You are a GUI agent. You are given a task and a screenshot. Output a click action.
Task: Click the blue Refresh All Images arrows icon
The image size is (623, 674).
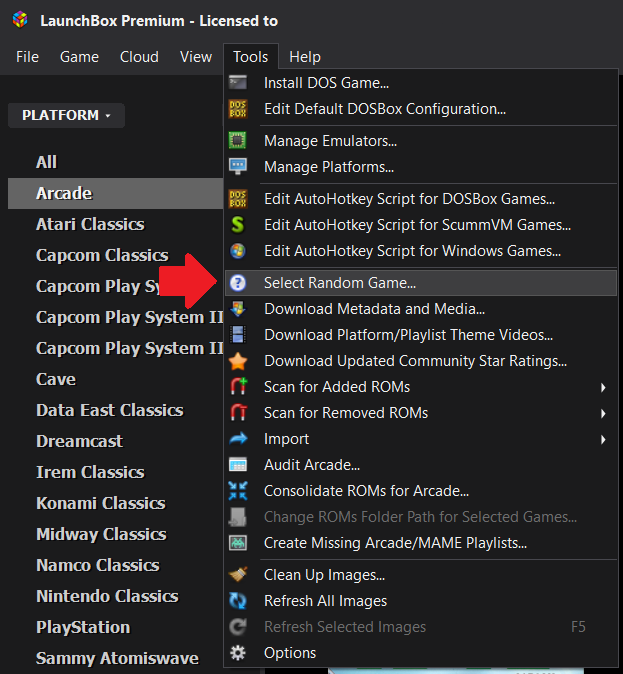tap(238, 601)
